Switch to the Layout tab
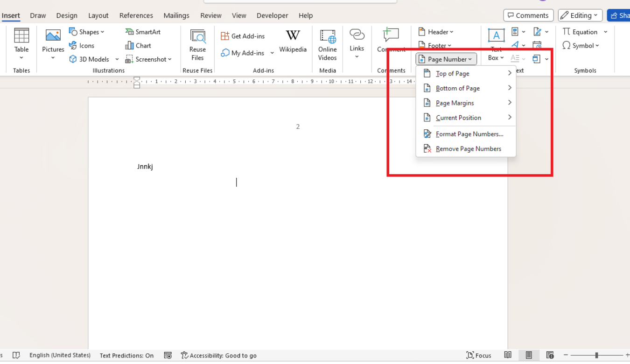Screen dimensions: 630x364 (98, 15)
